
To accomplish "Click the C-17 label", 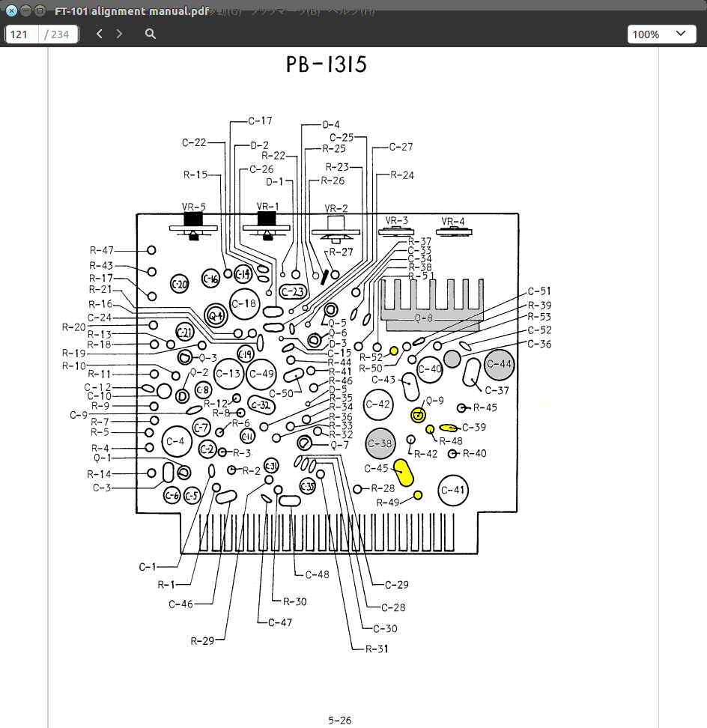I will [260, 121].
